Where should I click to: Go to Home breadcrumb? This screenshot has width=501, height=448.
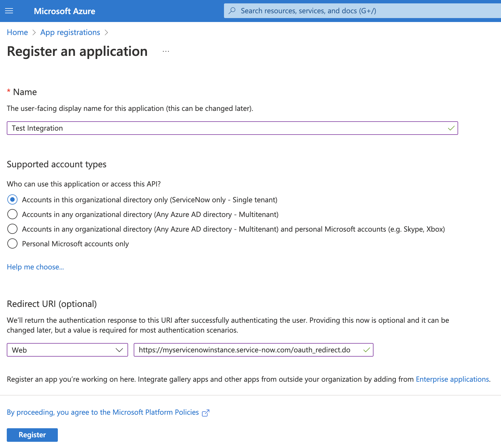(17, 32)
